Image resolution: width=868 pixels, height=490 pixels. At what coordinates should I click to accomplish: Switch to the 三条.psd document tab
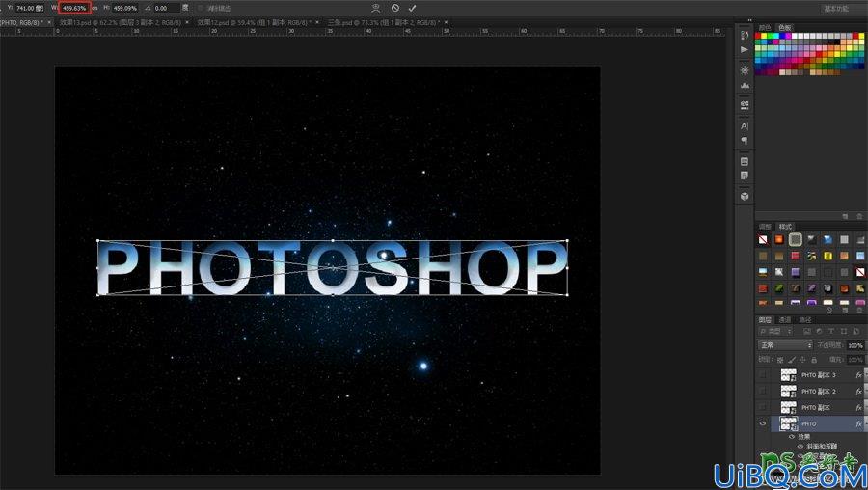click(383, 22)
